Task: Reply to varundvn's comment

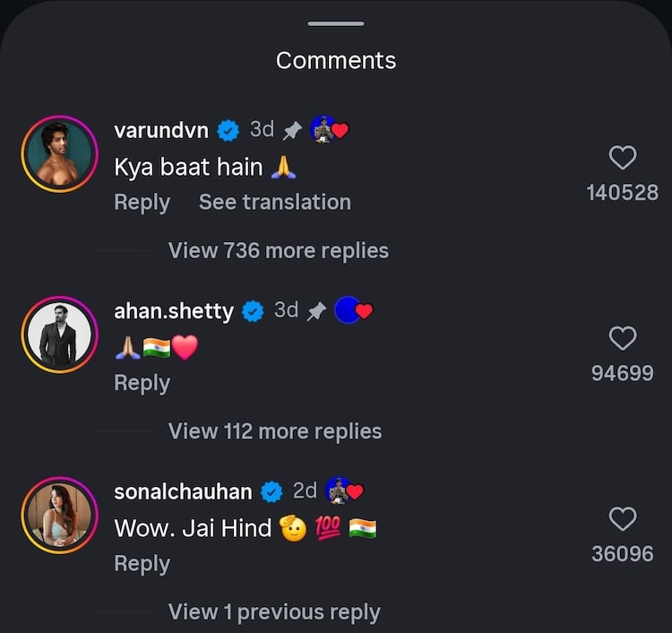Action: point(142,203)
